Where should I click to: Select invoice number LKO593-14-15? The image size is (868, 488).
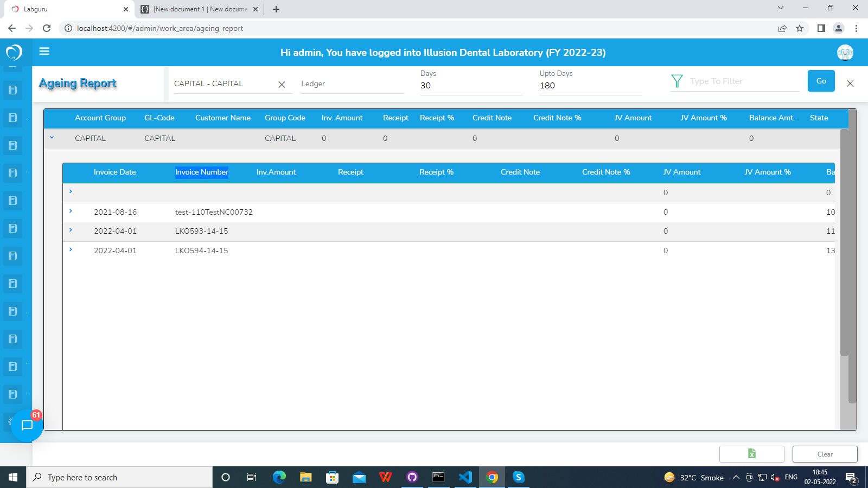coord(201,231)
